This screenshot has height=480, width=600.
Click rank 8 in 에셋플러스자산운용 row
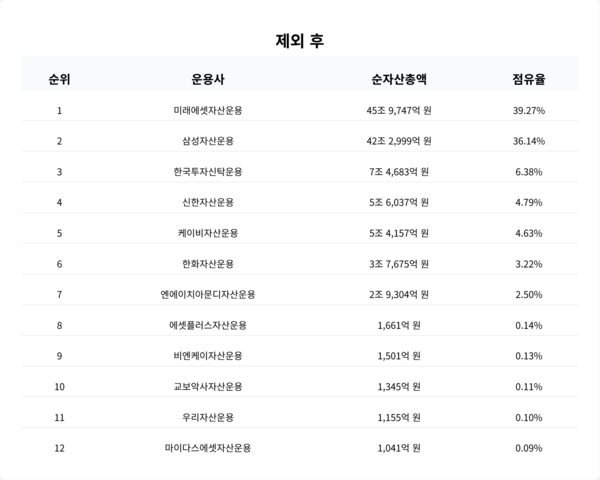[59, 325]
